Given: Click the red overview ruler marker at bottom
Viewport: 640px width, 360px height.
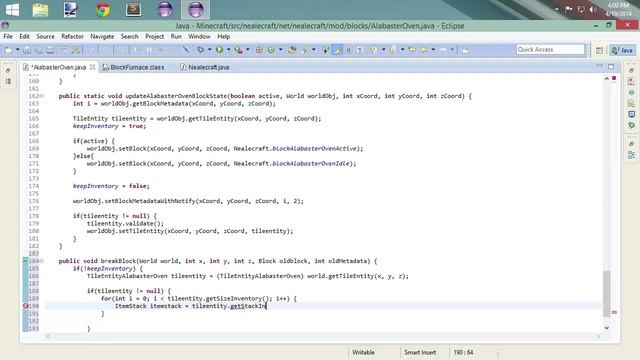Looking at the screenshot, I should click(614, 312).
